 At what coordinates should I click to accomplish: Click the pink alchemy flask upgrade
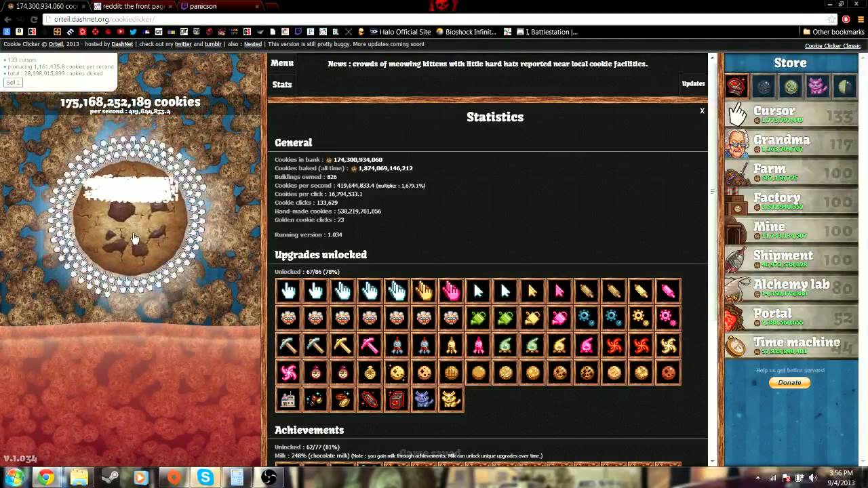(587, 346)
